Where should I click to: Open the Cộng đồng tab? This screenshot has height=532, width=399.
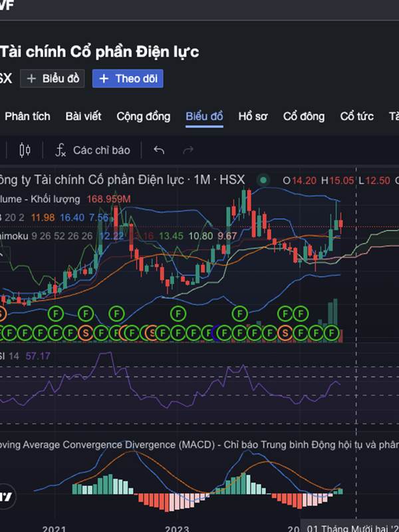click(143, 116)
